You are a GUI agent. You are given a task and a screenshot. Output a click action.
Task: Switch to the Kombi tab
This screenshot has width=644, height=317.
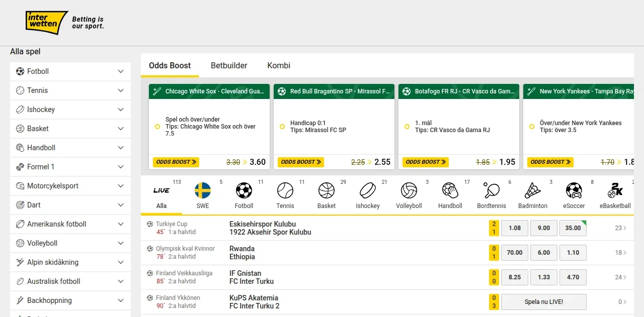[279, 65]
